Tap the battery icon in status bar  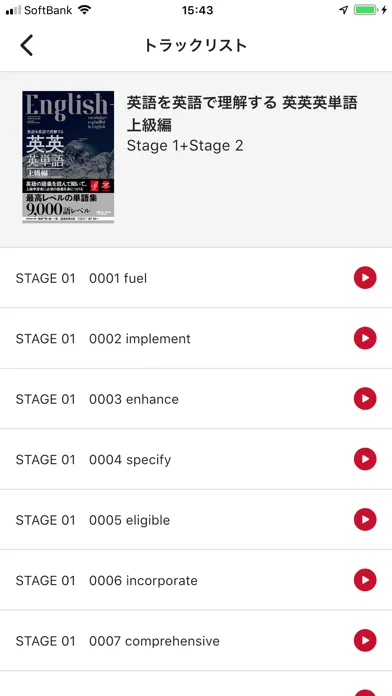pyautogui.click(x=365, y=10)
